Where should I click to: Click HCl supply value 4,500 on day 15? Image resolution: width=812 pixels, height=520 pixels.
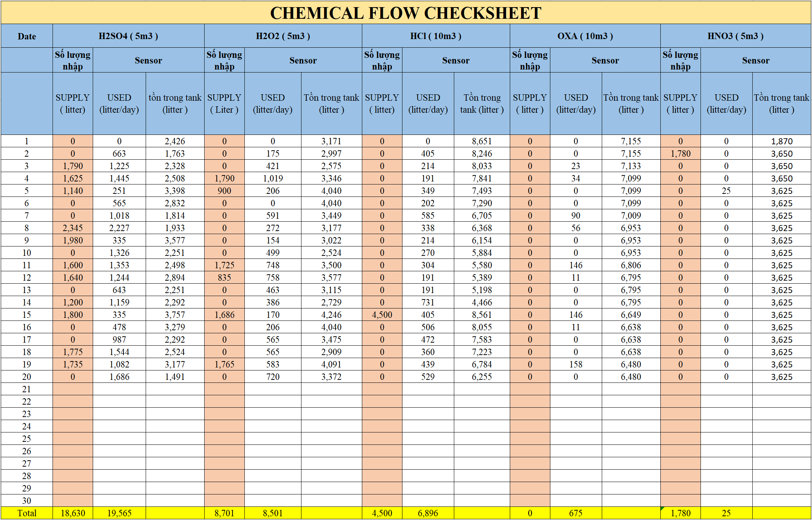click(x=382, y=315)
